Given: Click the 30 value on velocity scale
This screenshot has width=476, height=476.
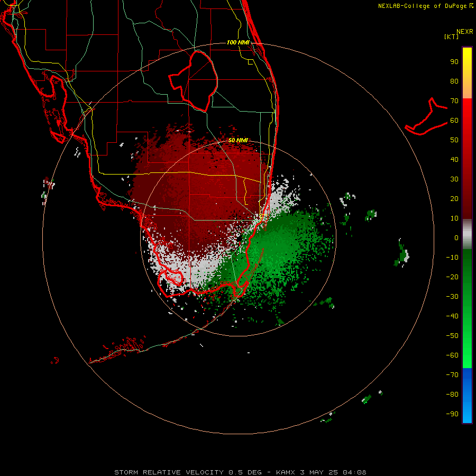Looking at the screenshot, I should pos(454,179).
